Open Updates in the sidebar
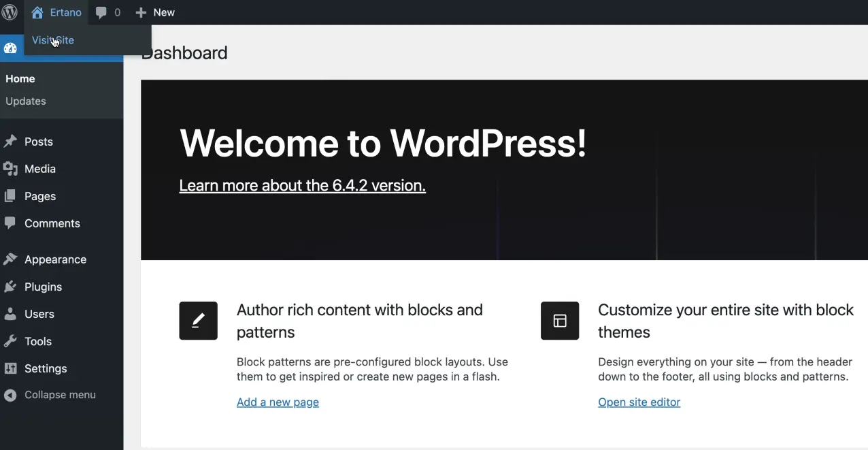The width and height of the screenshot is (868, 450). click(x=26, y=101)
